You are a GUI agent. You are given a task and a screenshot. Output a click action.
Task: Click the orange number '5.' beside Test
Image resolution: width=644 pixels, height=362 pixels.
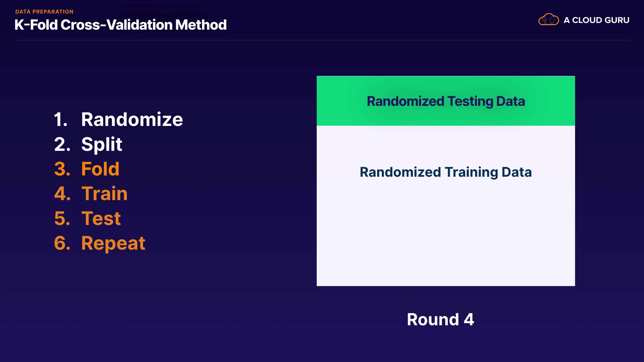tap(62, 218)
